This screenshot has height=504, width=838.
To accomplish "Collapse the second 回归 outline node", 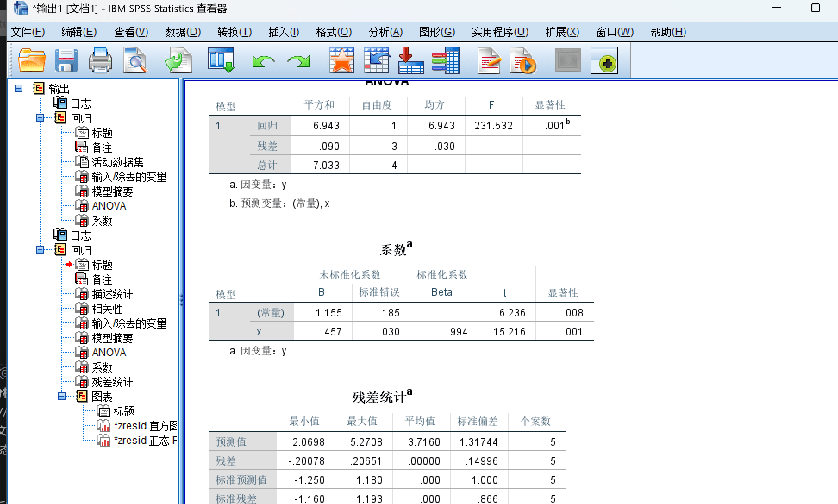I will coord(40,250).
